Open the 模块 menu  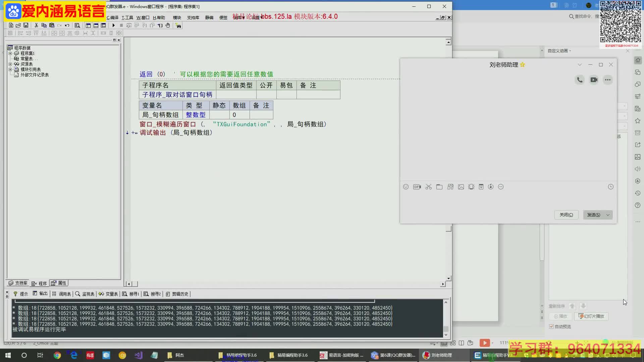pyautogui.click(x=177, y=18)
